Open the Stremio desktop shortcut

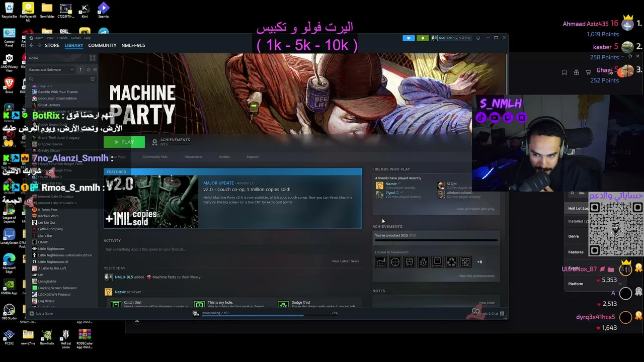click(103, 11)
